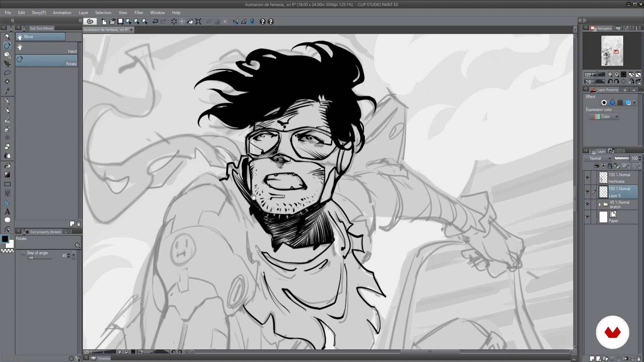Save the document using the command bar
This screenshot has width=644, height=362.
click(x=120, y=21)
